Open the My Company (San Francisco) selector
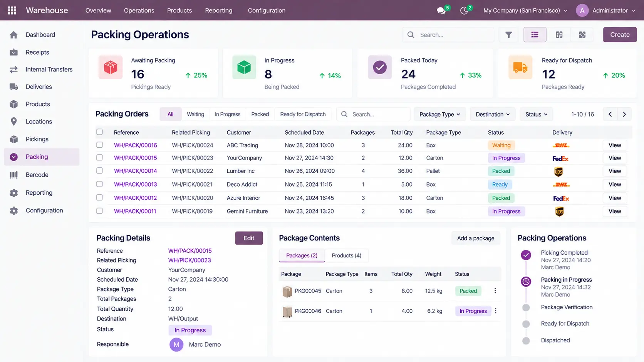This screenshot has width=644, height=362. click(525, 10)
